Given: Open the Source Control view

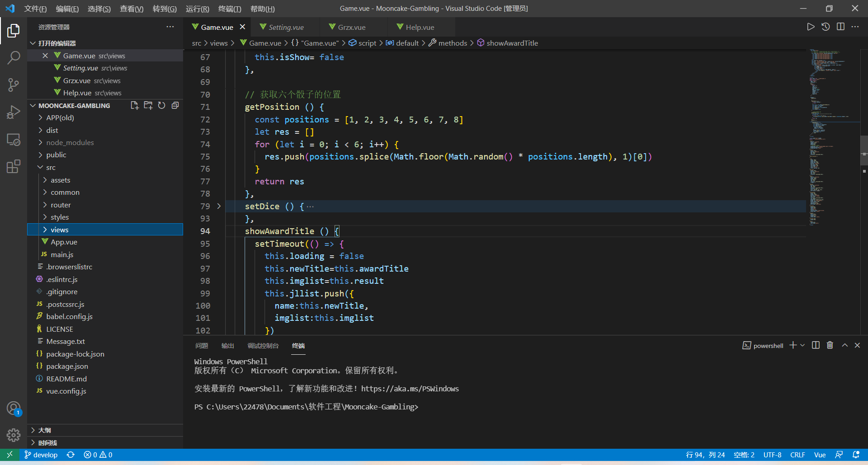Looking at the screenshot, I should coord(14,85).
